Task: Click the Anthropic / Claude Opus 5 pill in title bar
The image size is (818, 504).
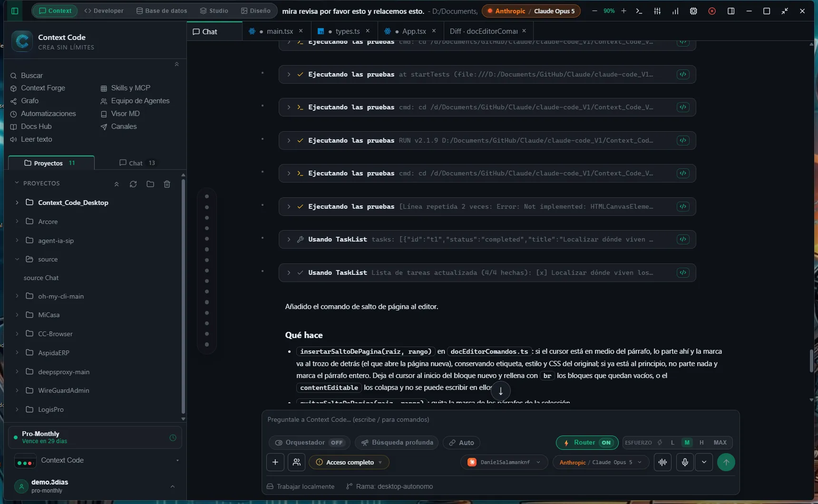Action: (531, 11)
